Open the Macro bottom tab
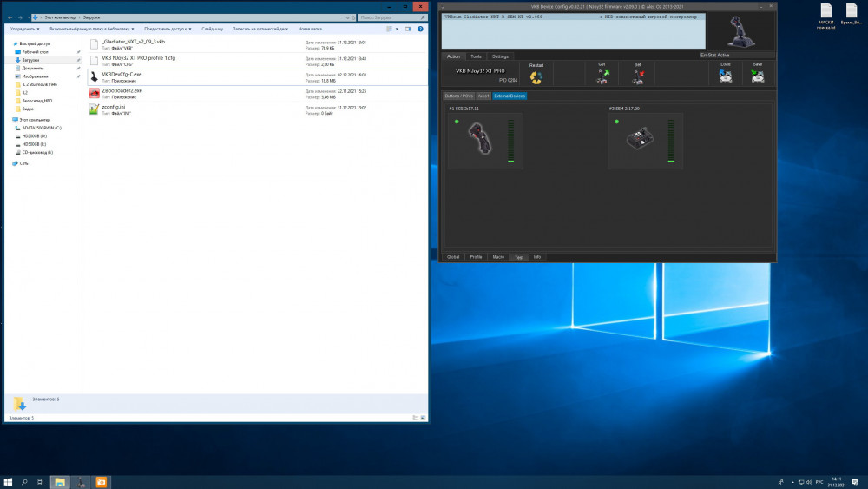Viewport: 868px width, 489px height. point(498,257)
